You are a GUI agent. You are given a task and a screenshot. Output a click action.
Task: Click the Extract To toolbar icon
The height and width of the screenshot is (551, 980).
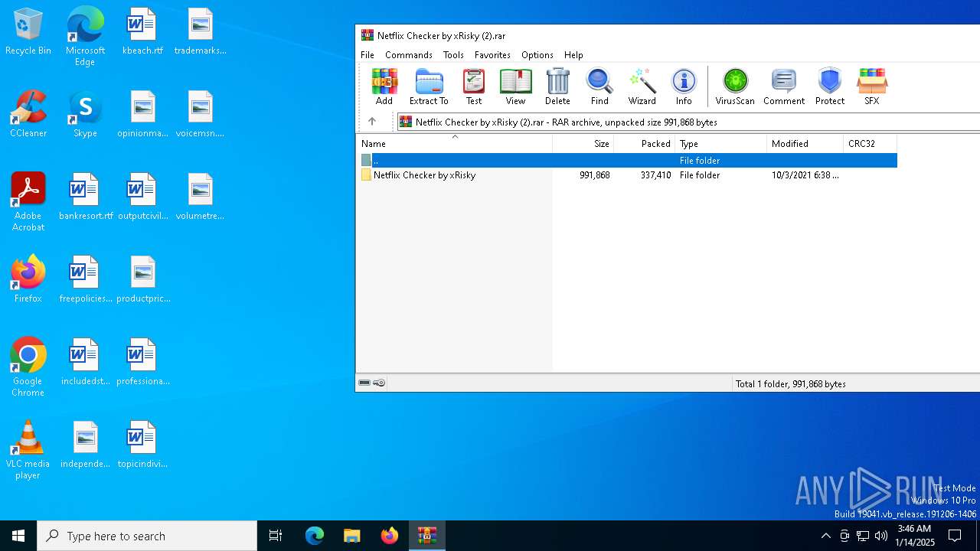(429, 86)
